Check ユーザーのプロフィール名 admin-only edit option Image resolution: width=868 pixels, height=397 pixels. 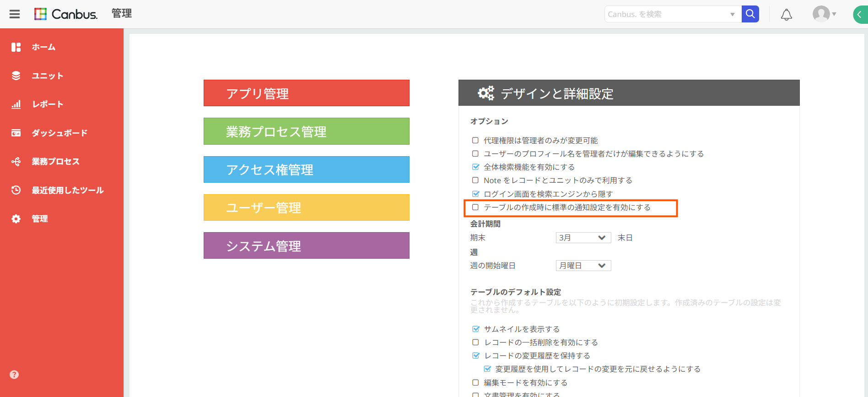click(x=475, y=153)
